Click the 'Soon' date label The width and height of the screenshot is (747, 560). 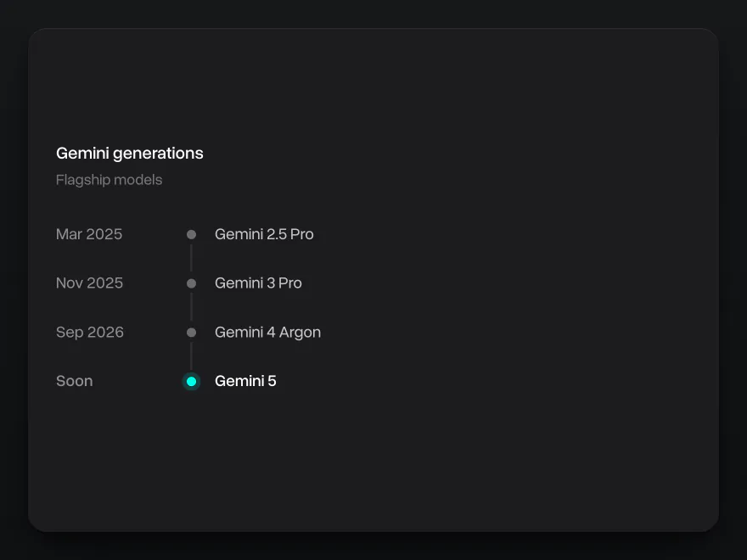[75, 381]
